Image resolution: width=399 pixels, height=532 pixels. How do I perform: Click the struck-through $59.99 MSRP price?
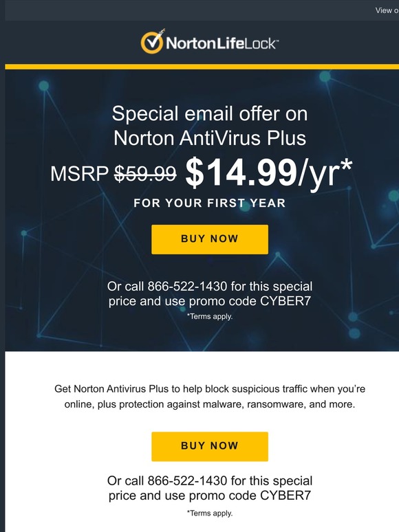145,173
